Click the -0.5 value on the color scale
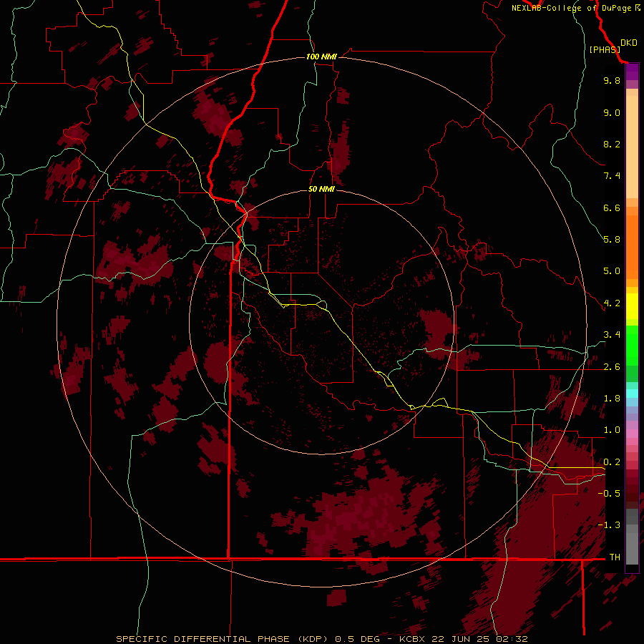Image resolution: width=644 pixels, height=644 pixels. pyautogui.click(x=609, y=494)
